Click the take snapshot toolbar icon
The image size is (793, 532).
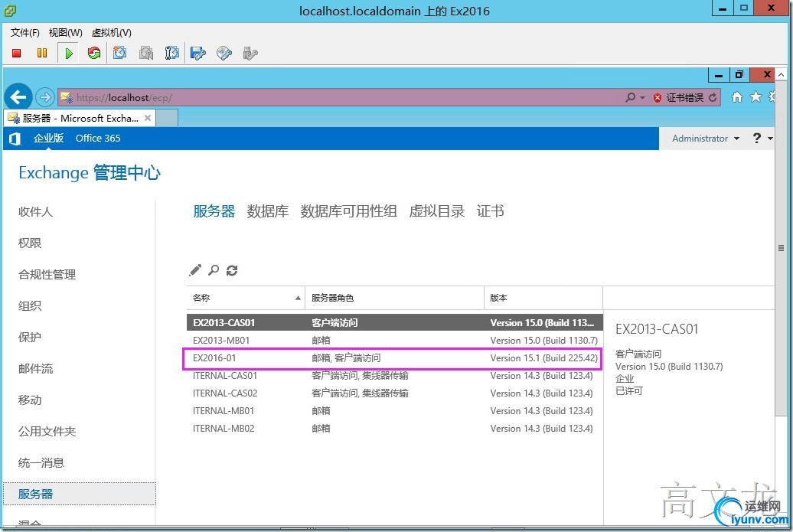(x=120, y=53)
